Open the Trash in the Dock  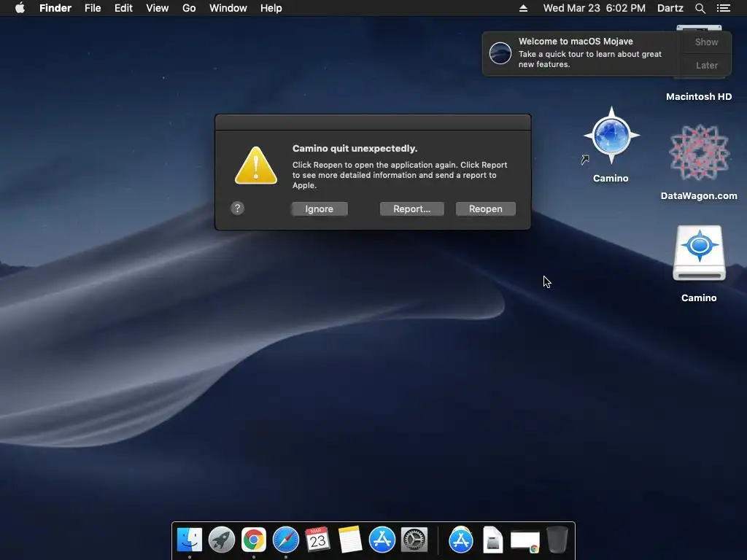[x=557, y=540]
